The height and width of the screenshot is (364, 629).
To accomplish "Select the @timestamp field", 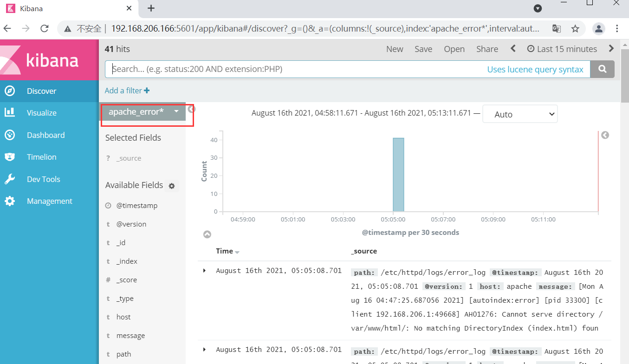I will [x=137, y=206].
